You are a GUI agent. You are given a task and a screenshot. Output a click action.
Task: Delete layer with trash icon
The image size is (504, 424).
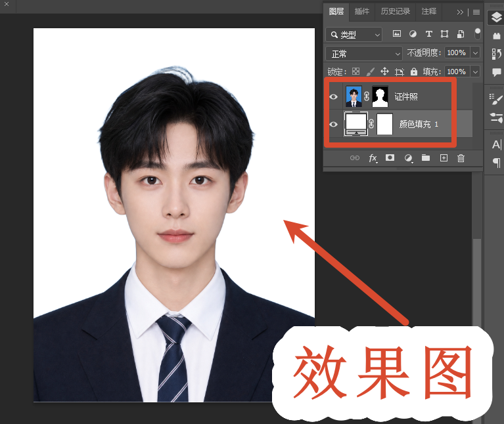tap(461, 158)
